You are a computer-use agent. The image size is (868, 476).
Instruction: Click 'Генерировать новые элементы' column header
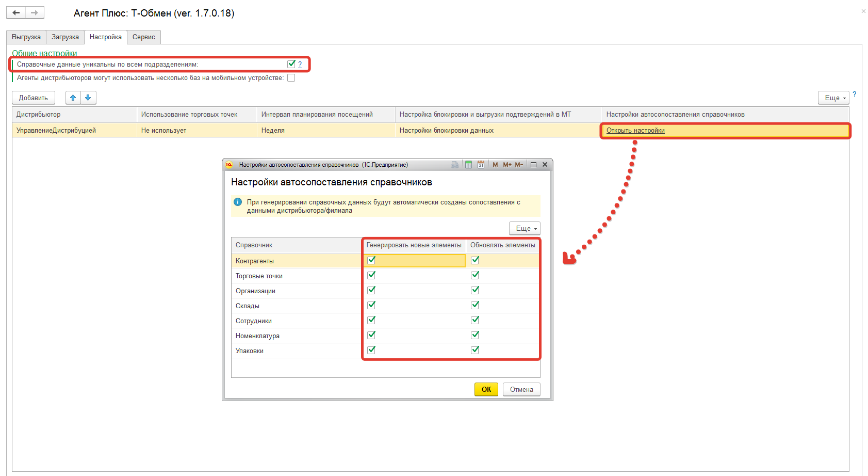click(414, 245)
